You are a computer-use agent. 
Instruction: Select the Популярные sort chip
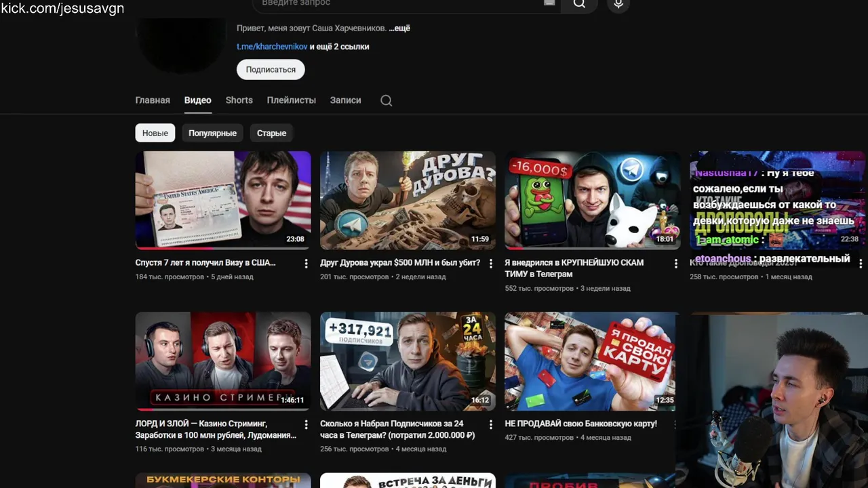(212, 133)
